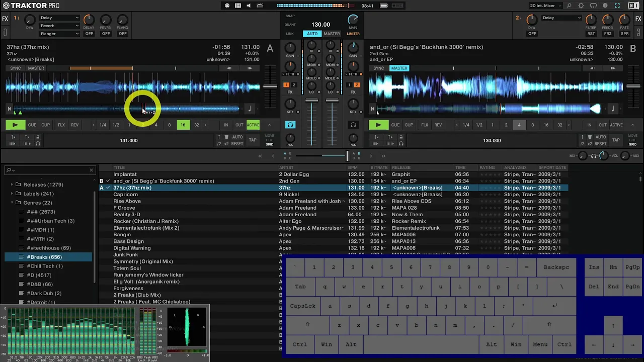
Task: Toggle the LIMITER on main output
Action: [353, 34]
